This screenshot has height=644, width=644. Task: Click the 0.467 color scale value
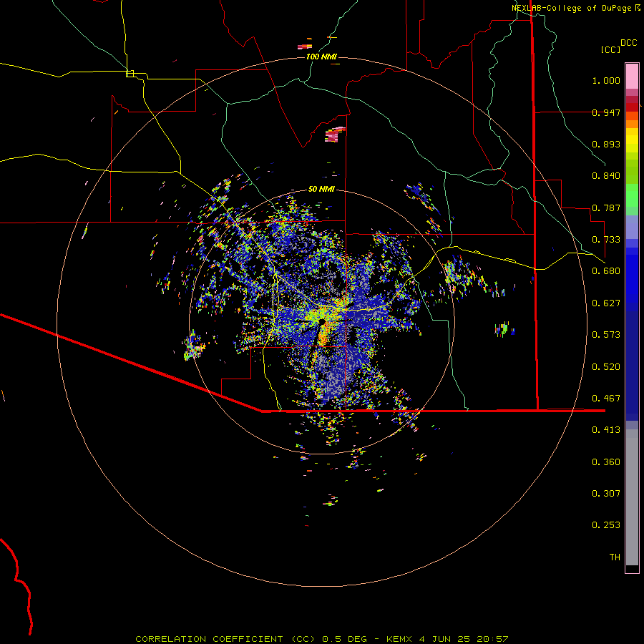pos(606,399)
